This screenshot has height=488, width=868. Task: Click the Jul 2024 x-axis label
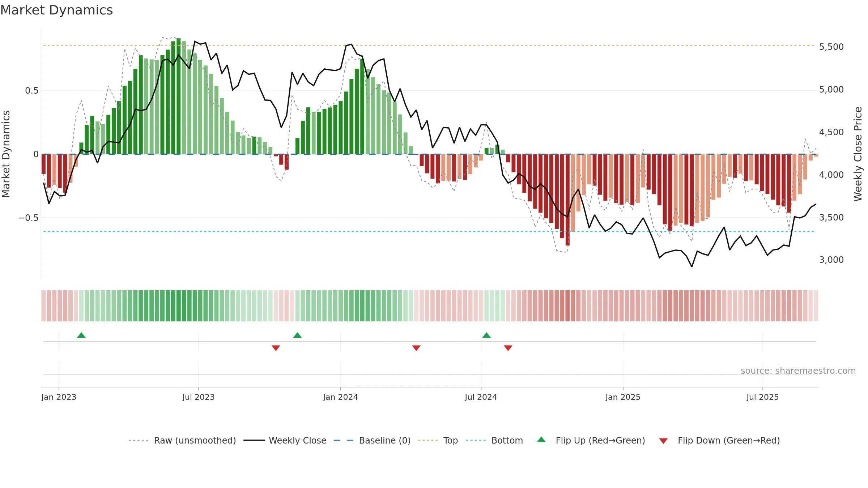point(481,397)
